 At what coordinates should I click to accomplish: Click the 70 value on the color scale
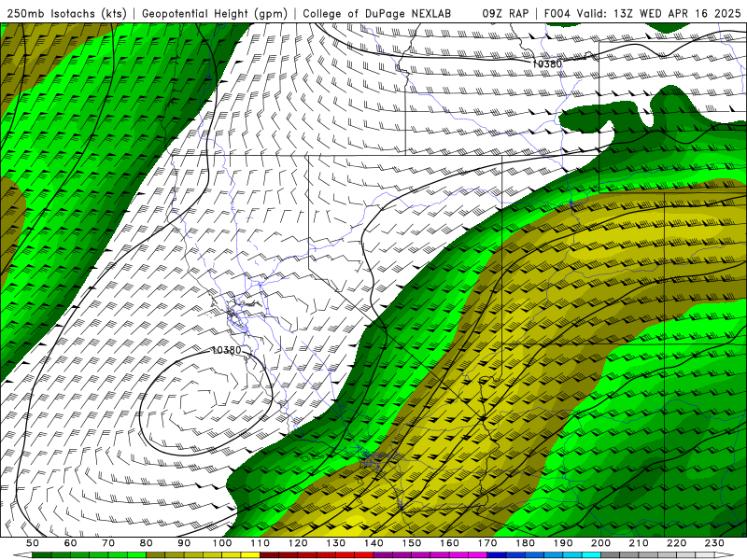[108, 543]
